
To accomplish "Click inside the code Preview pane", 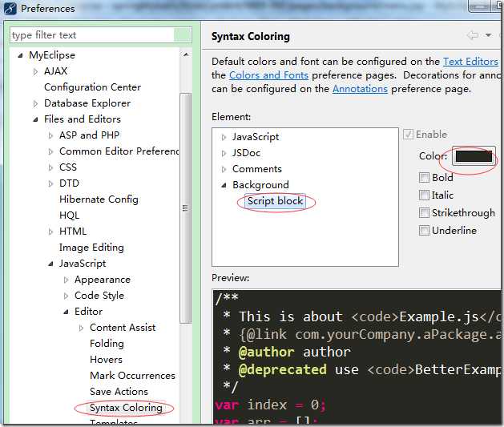I will [x=357, y=356].
